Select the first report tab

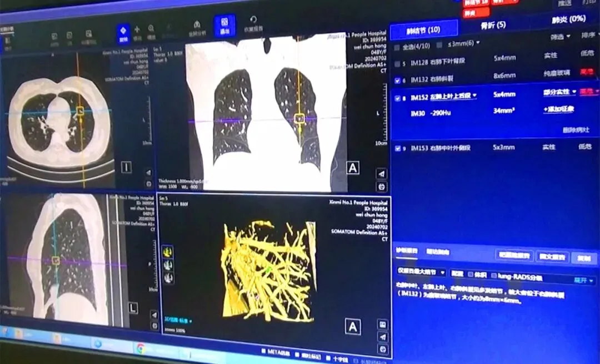coord(407,251)
